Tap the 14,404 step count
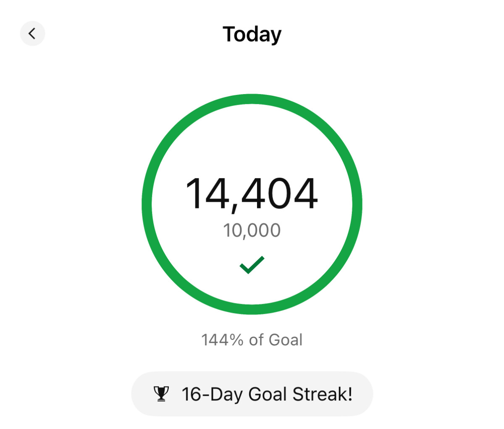This screenshot has width=504, height=429. click(x=252, y=194)
